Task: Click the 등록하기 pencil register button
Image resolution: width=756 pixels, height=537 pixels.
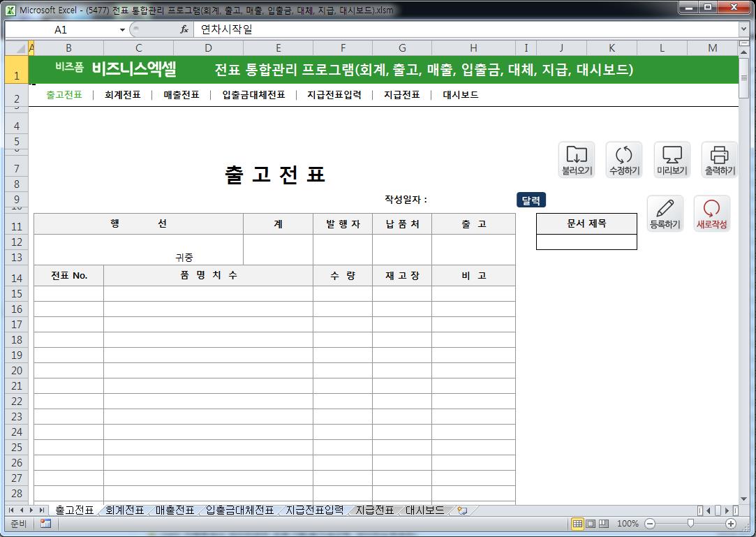Action: pyautogui.click(x=665, y=214)
